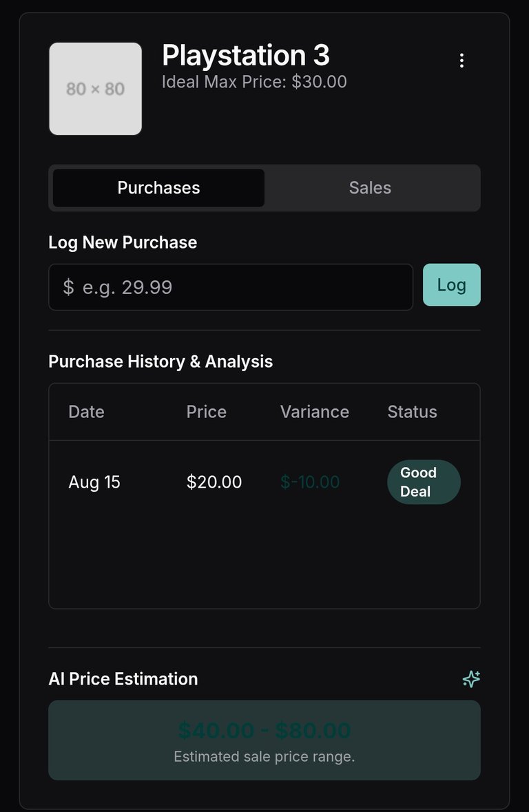
Task: Select the 80 × 80 product thumbnail
Action: click(95, 89)
